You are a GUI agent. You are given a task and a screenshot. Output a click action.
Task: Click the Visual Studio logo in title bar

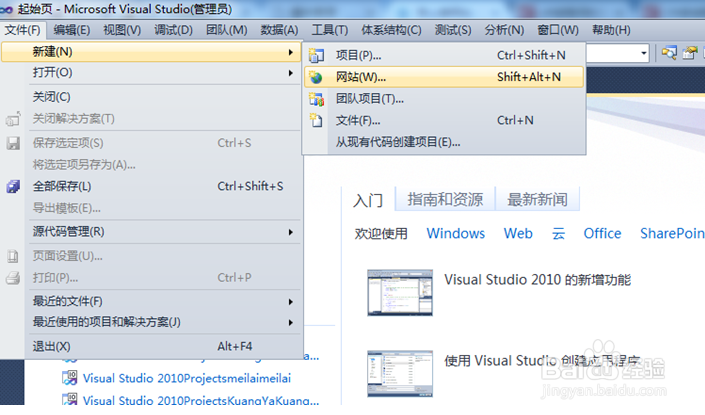click(x=6, y=9)
